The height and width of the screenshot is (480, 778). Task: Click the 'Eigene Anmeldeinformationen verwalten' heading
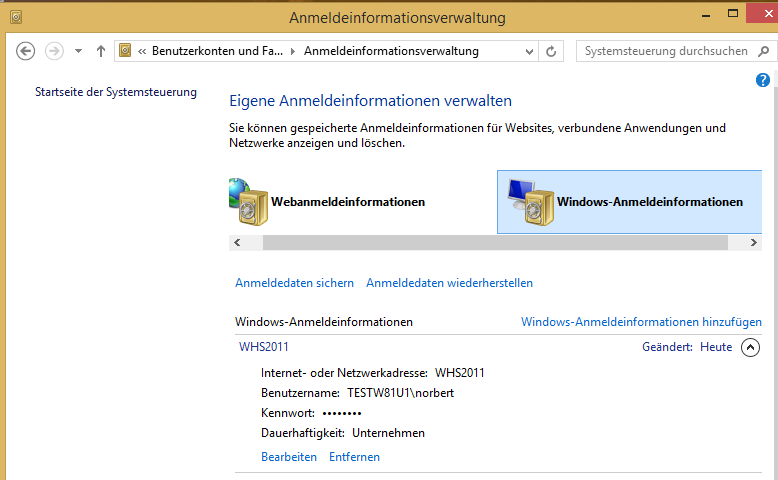click(x=370, y=101)
